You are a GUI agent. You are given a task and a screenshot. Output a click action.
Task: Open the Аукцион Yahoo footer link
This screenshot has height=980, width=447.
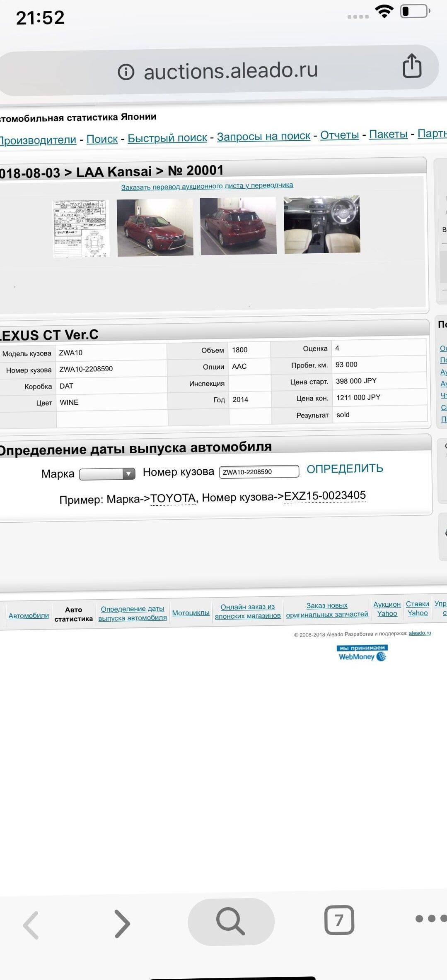(387, 609)
